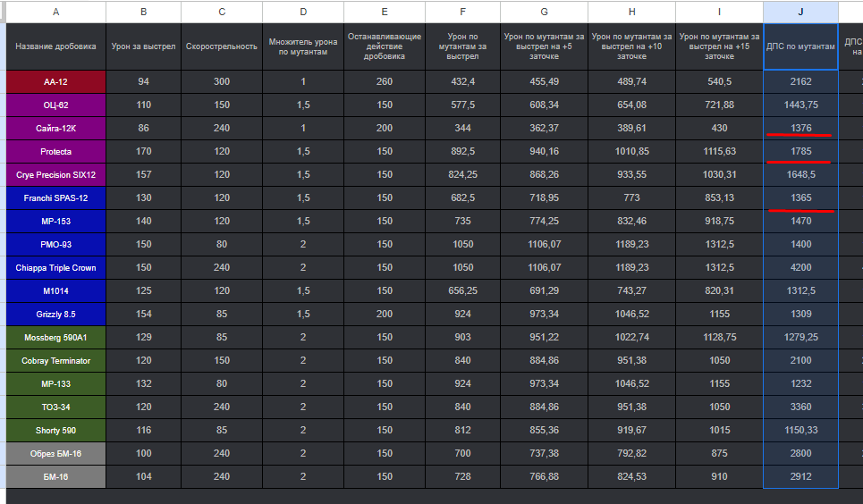Viewport: 863px width, 504px height.
Task: Click ОЦ-62 mutant damage 577,5
Action: 462,105
